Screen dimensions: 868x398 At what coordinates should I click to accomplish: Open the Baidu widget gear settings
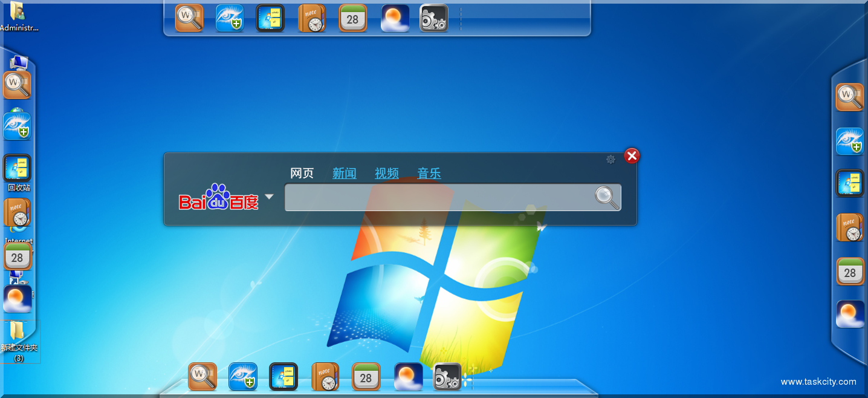611,160
